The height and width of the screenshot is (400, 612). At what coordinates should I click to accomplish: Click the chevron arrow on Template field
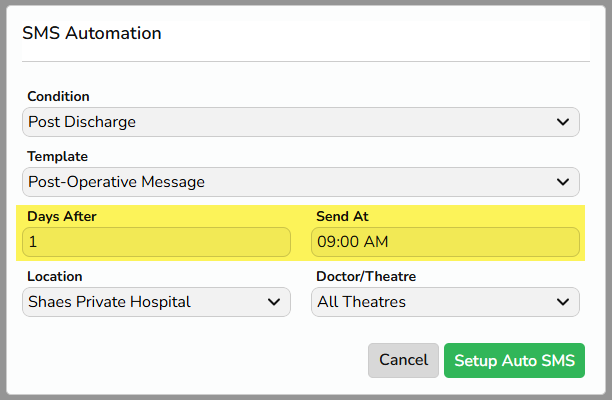coord(562,182)
